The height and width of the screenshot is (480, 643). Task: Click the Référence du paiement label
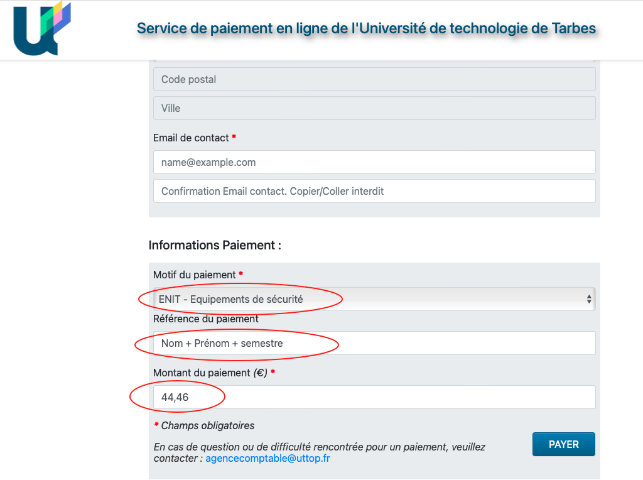click(206, 319)
